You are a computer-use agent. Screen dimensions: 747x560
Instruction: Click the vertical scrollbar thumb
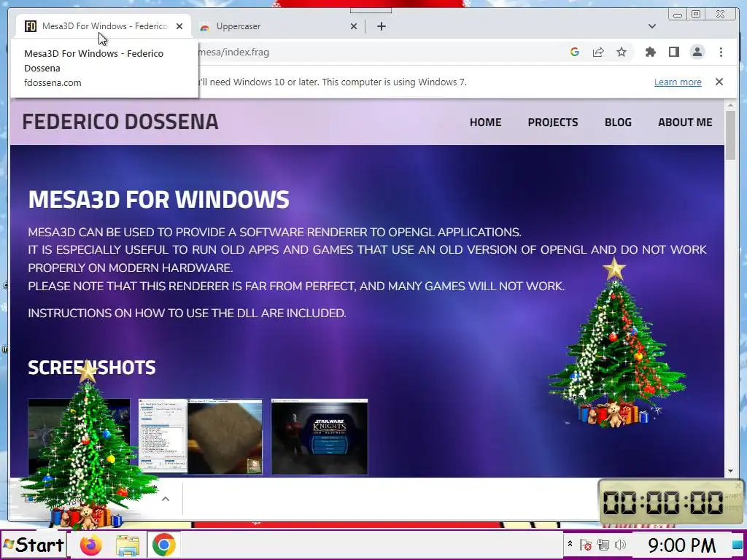click(730, 135)
